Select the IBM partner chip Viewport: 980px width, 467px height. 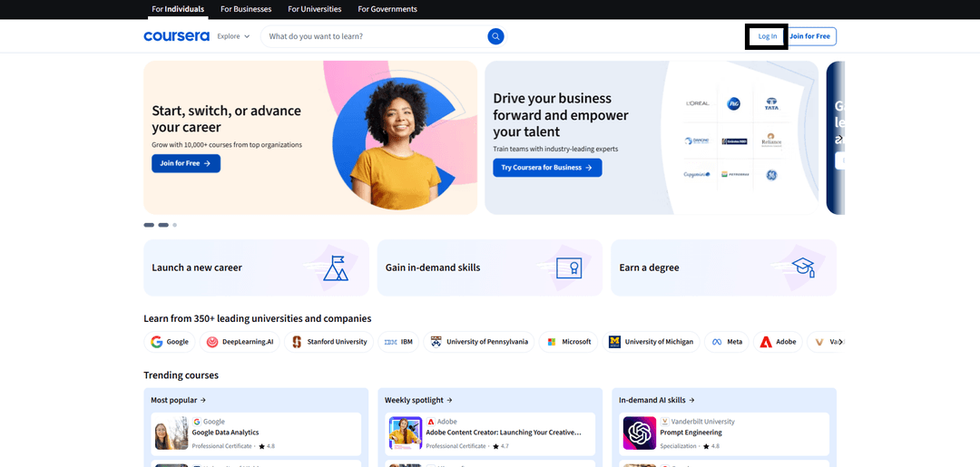[398, 342]
